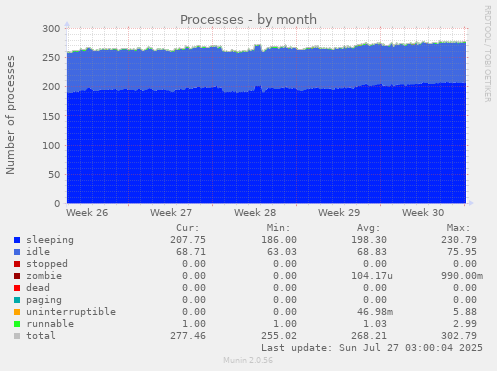The width and height of the screenshot is (497, 371).
Task: Click uninterruptible average value 46.98m
Action: tap(375, 312)
